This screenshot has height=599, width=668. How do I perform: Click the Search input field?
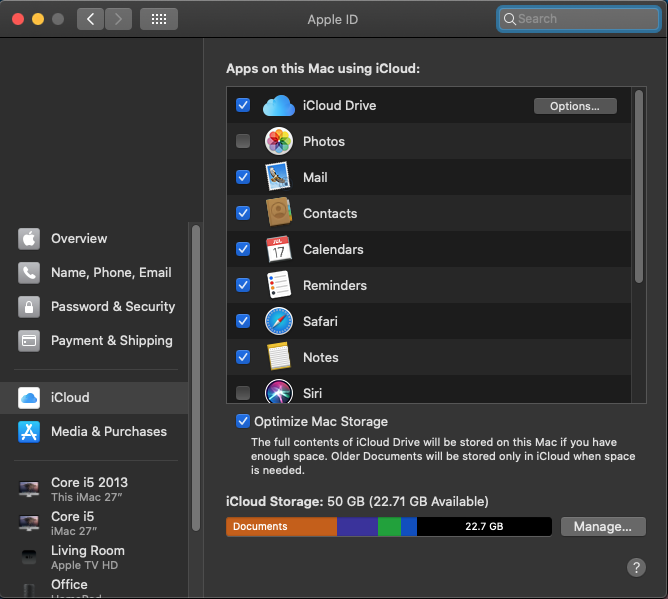click(579, 19)
